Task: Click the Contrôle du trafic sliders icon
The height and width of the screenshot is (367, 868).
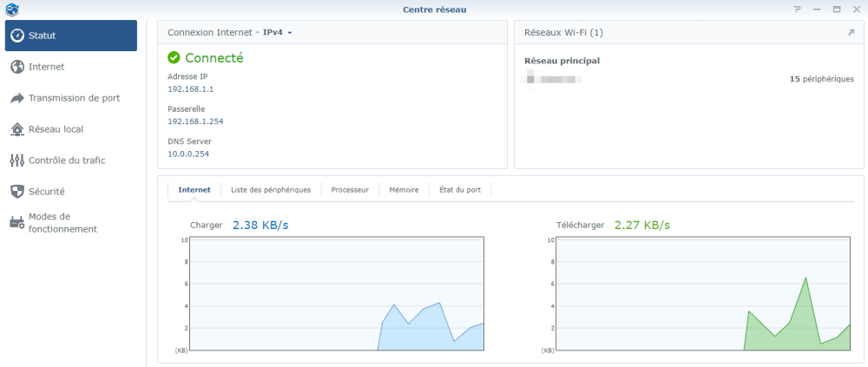Action: click(17, 161)
